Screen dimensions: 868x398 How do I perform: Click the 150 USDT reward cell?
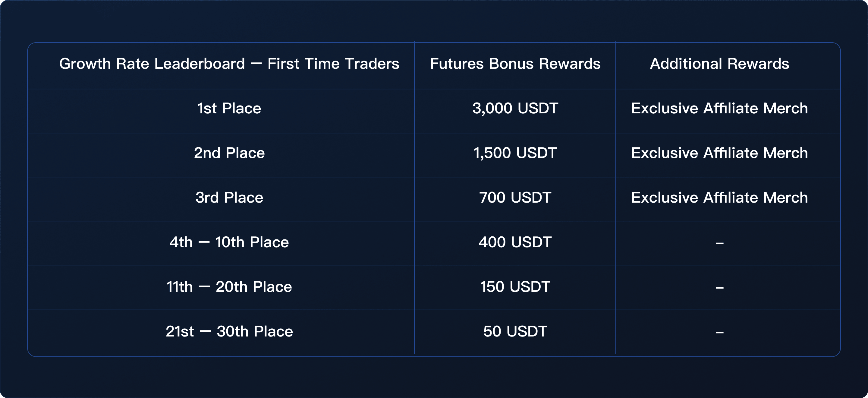(x=515, y=287)
